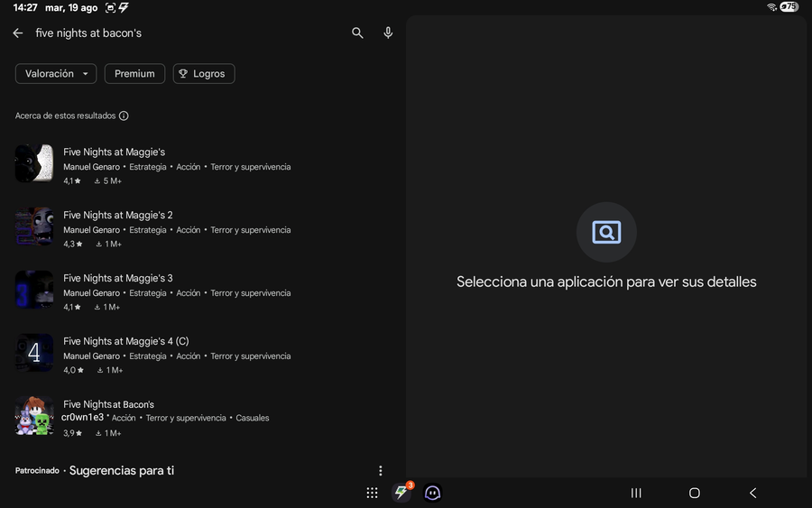Click the 'Patrocinado' label
The height and width of the screenshot is (508, 812).
click(37, 471)
